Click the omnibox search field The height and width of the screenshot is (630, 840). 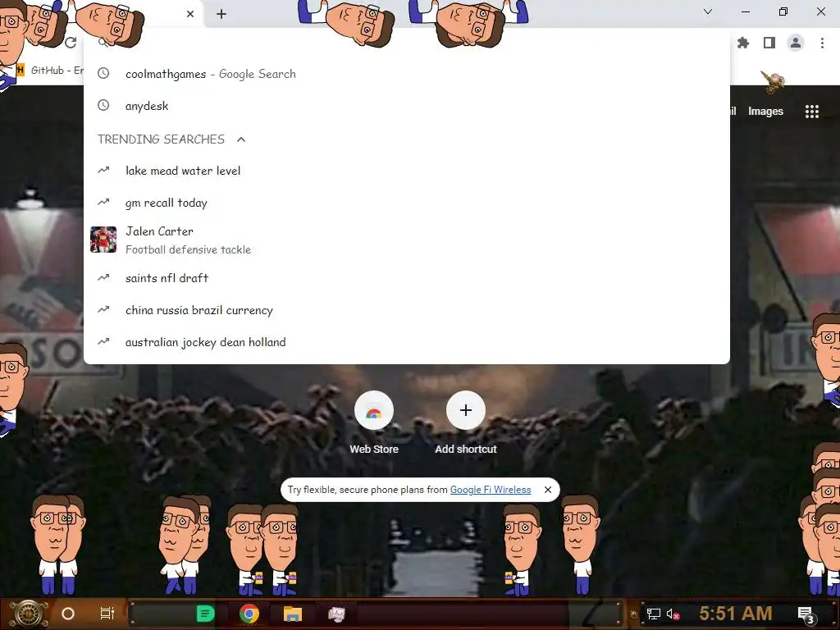pyautogui.click(x=407, y=43)
